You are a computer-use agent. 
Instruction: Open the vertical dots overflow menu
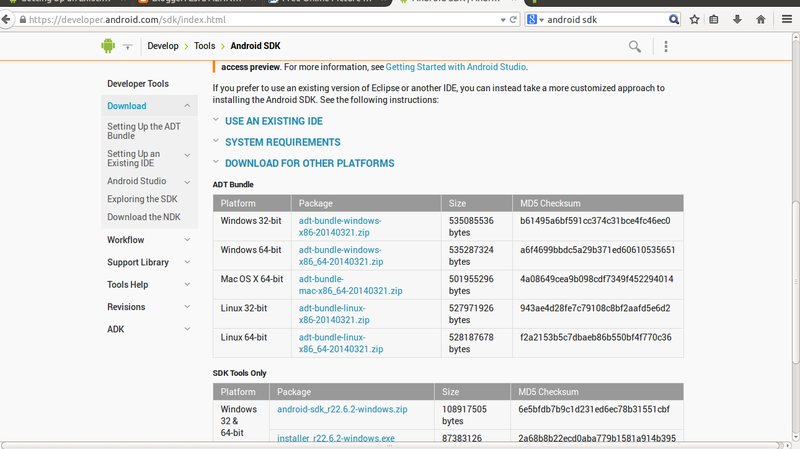click(x=666, y=46)
